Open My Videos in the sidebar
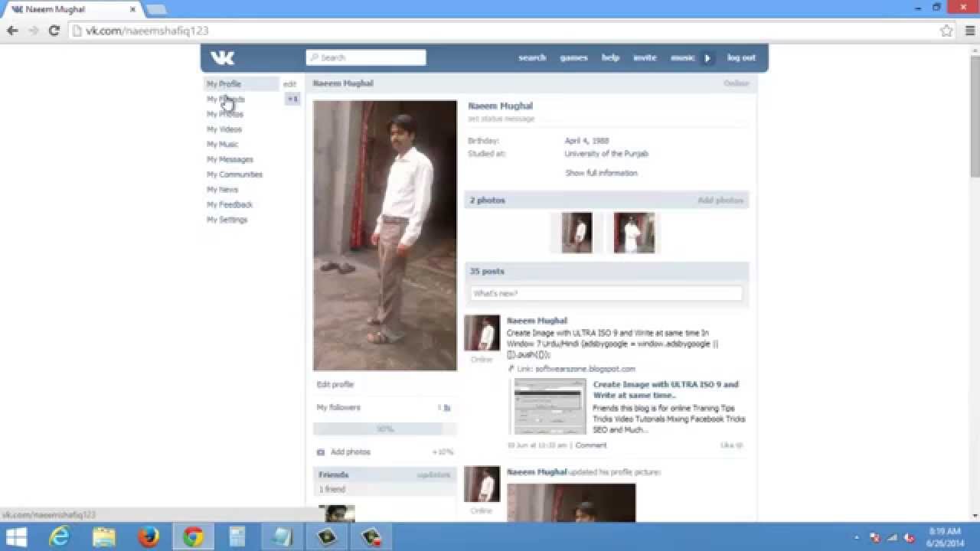 pos(224,129)
